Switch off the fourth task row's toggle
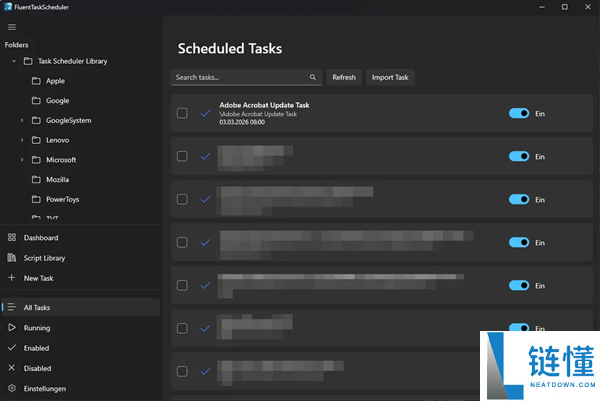This screenshot has width=600, height=401. point(519,242)
